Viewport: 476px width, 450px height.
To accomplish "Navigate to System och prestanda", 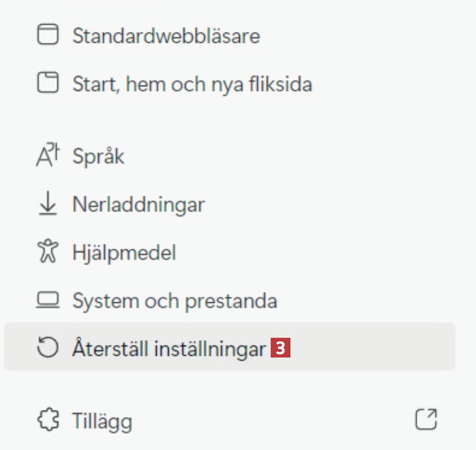I will [174, 301].
